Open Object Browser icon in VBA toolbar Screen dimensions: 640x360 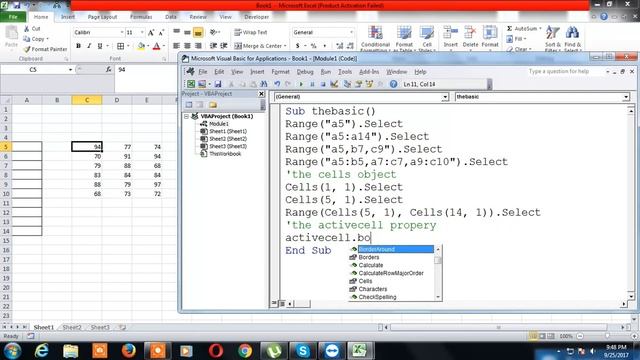pyautogui.click(x=369, y=84)
